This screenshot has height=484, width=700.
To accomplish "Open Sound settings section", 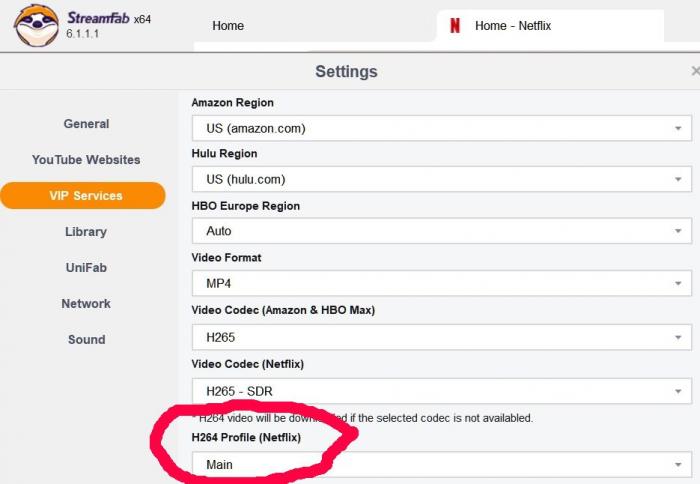I will [x=87, y=339].
